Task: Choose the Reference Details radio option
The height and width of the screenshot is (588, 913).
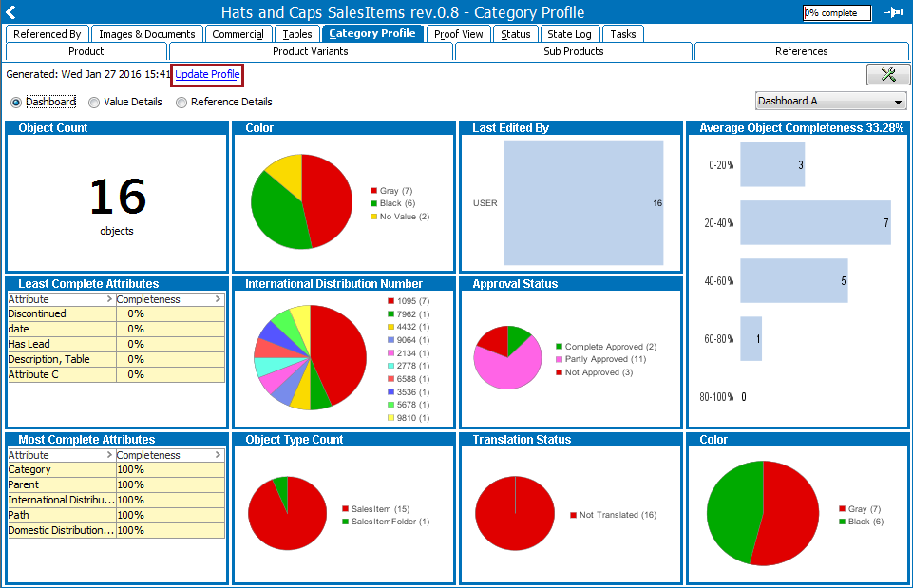Action: pyautogui.click(x=181, y=103)
